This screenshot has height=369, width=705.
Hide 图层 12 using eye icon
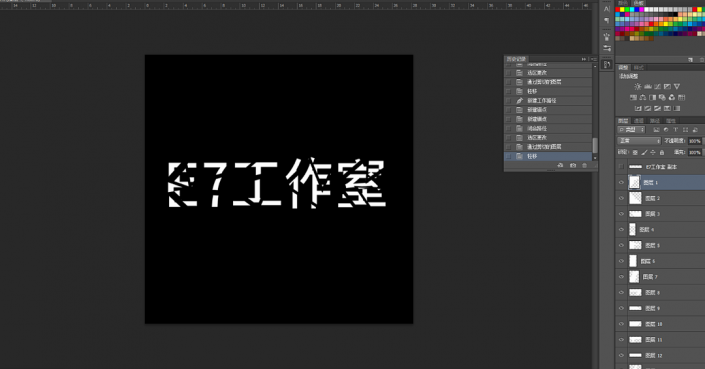tap(621, 356)
